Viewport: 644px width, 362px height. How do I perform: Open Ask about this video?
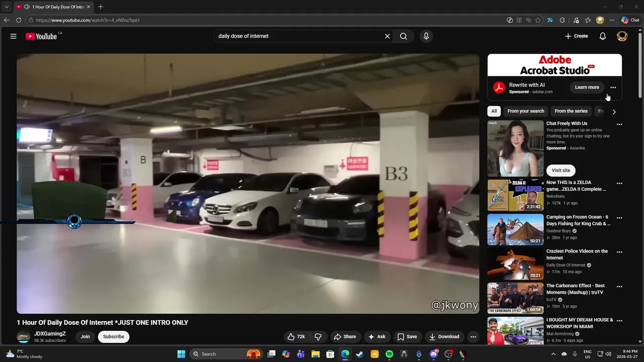point(377,337)
